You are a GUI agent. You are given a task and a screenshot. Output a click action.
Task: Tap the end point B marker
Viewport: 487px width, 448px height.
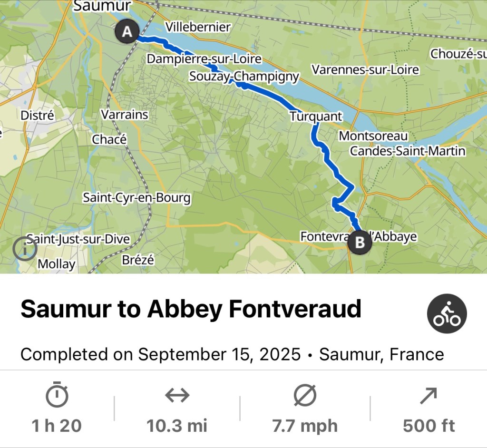(360, 243)
